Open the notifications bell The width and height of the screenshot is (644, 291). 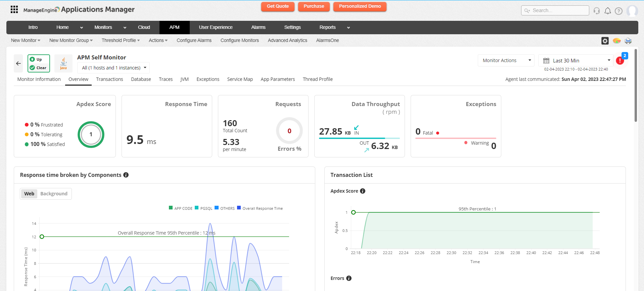[x=608, y=11]
